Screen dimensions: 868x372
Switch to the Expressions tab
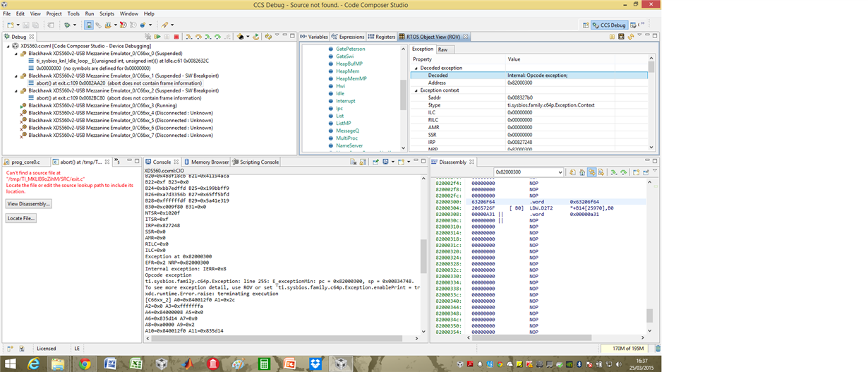pos(348,37)
